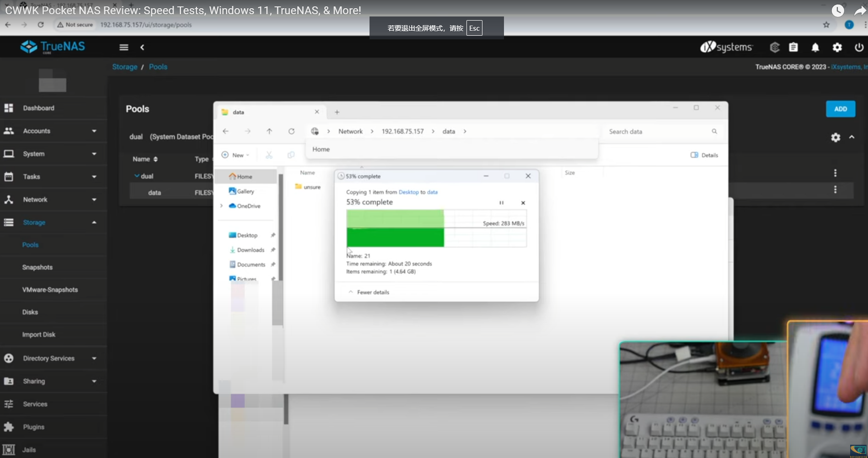This screenshot has width=868, height=458.
Task: Pause the file copy operation
Action: [x=501, y=203]
